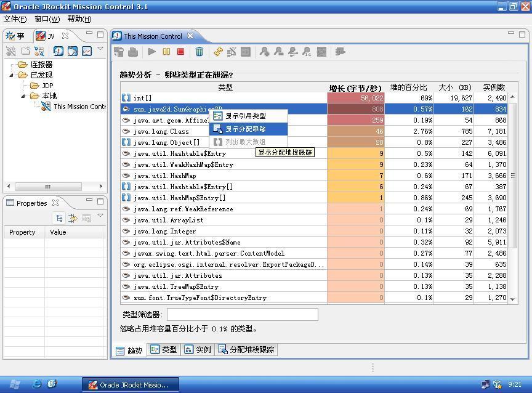532x393 pixels.
Task: Open the 文件(F) menu
Action: coord(15,19)
